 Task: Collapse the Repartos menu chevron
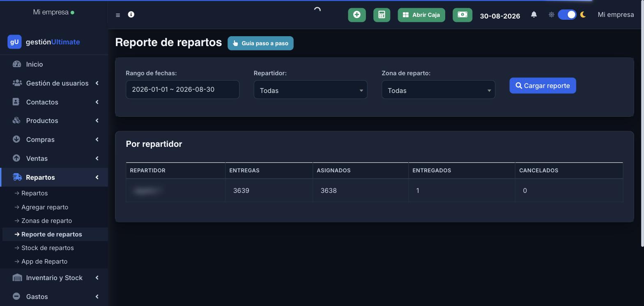(x=97, y=177)
